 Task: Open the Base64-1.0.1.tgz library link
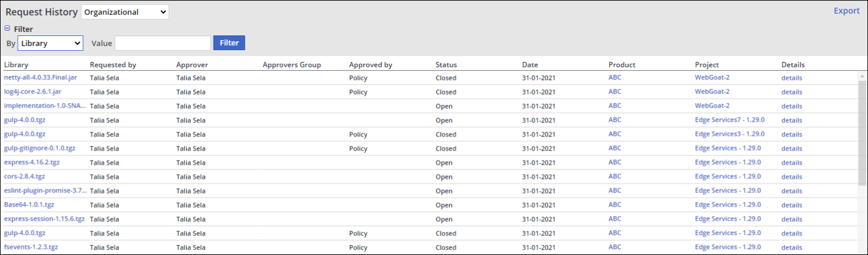[29, 205]
